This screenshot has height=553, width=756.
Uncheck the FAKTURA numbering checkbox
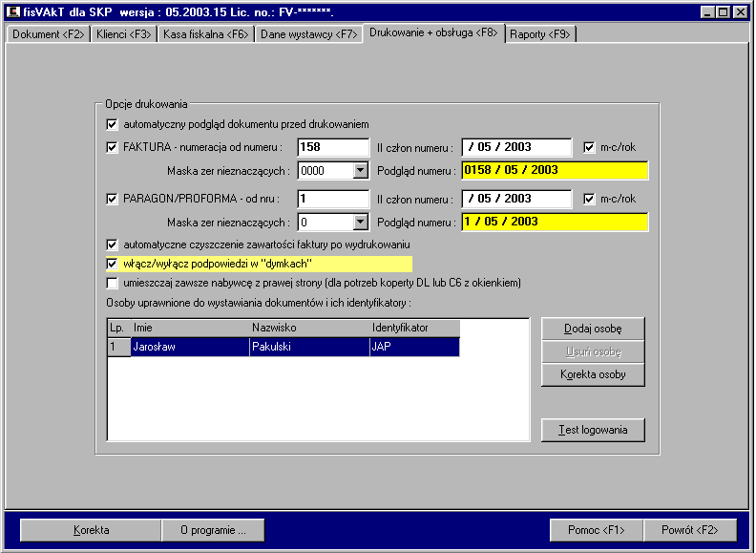pyautogui.click(x=113, y=147)
